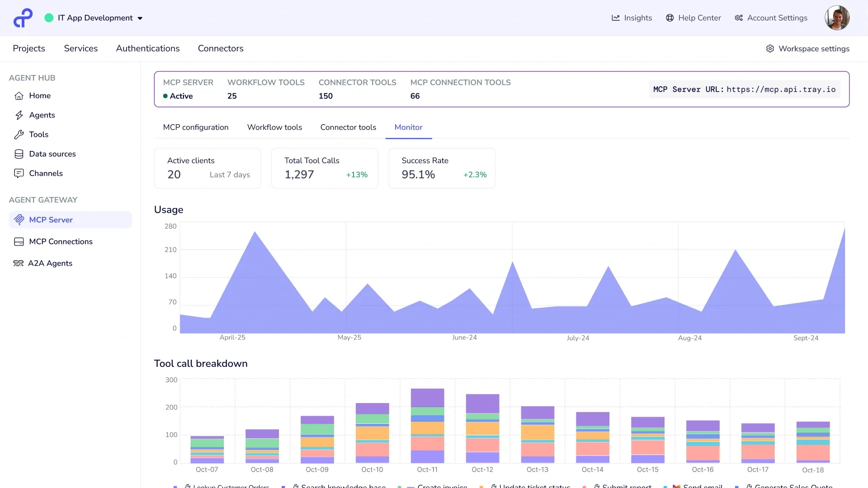
Task: Click the Oct-07 stacked bar
Action: (x=207, y=450)
